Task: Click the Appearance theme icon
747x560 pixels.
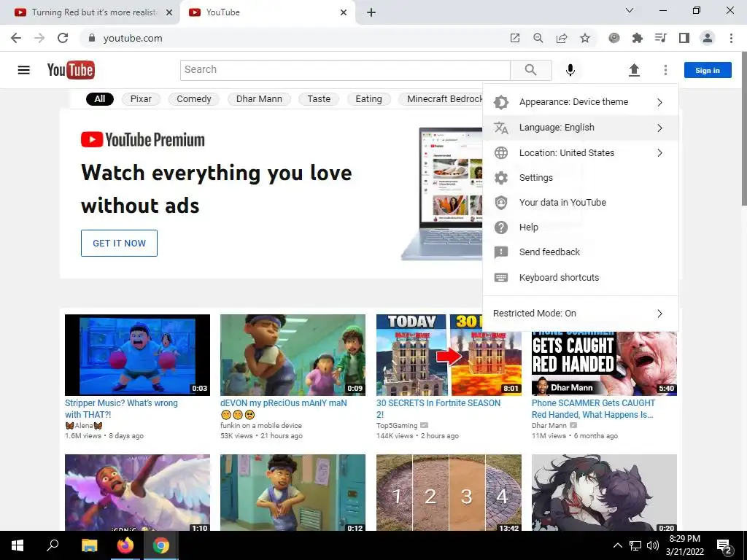Action: pyautogui.click(x=500, y=102)
